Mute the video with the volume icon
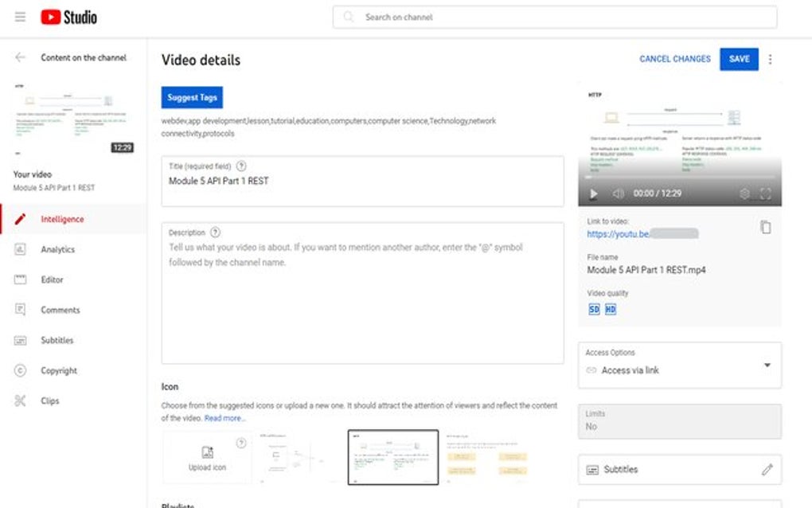This screenshot has width=812, height=508. (x=619, y=193)
